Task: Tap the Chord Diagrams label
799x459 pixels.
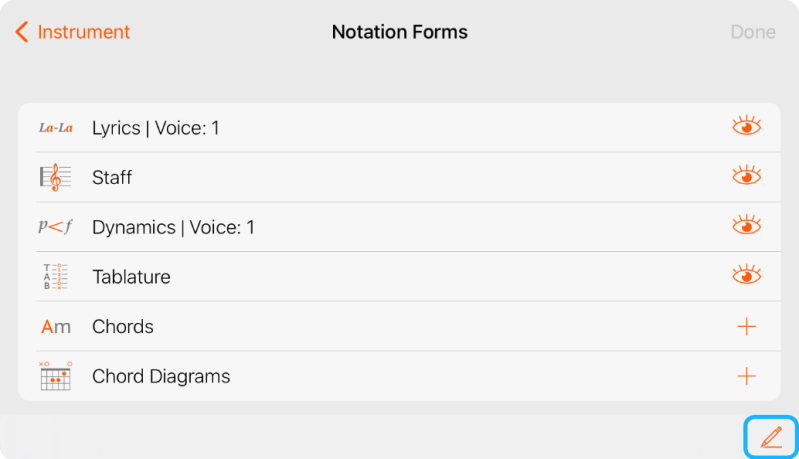Action: (161, 377)
